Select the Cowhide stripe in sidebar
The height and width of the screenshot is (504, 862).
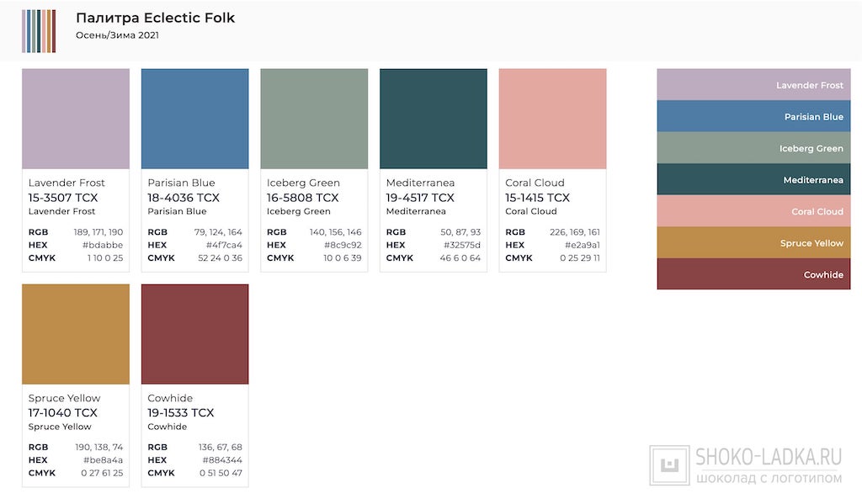[753, 274]
